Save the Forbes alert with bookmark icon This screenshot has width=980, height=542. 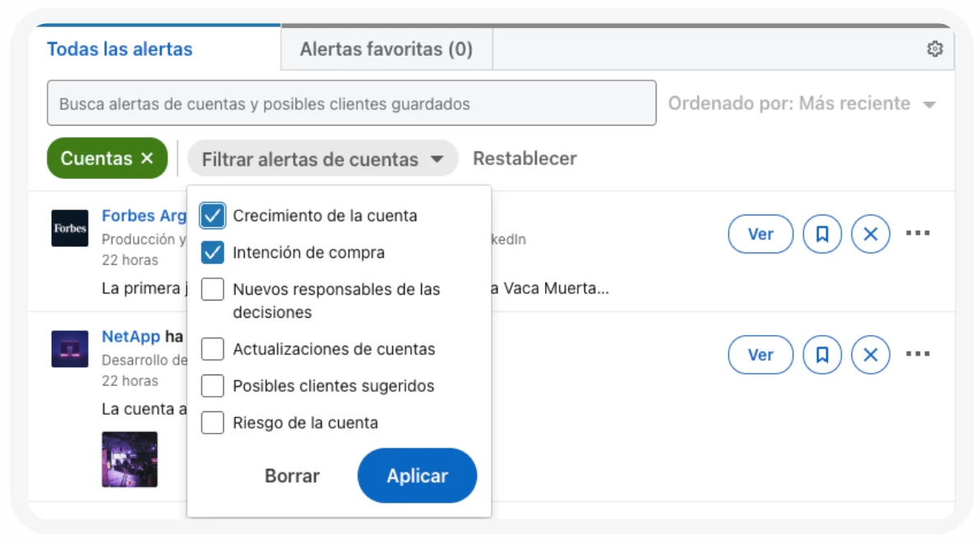click(822, 234)
